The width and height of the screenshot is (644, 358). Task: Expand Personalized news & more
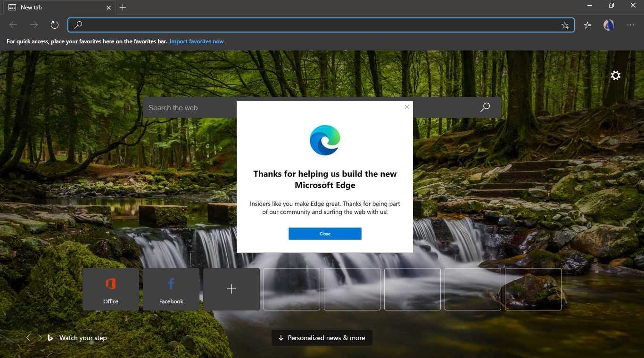[x=322, y=338]
